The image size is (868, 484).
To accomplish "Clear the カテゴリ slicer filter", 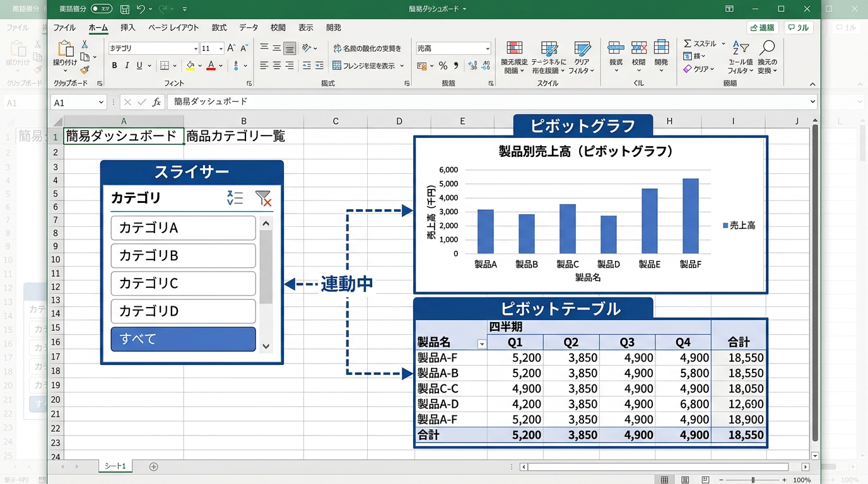I will click(x=263, y=198).
